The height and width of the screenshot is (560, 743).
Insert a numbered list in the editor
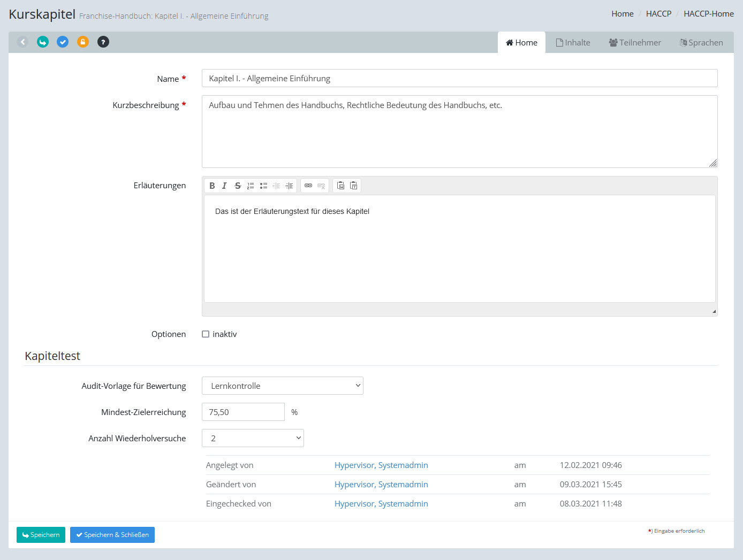coord(251,186)
